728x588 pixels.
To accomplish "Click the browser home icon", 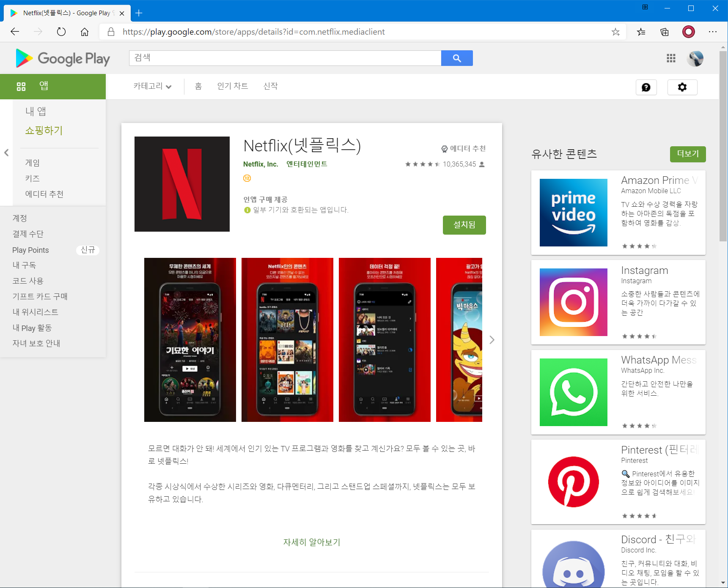I will pos(85,32).
